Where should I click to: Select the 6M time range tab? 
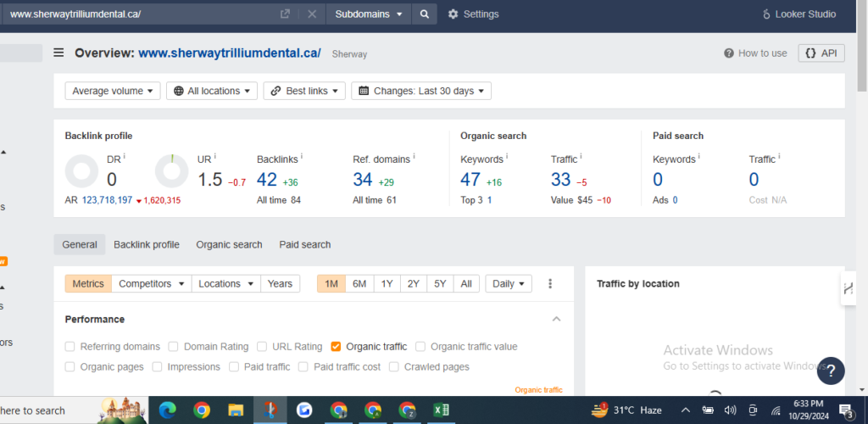359,284
